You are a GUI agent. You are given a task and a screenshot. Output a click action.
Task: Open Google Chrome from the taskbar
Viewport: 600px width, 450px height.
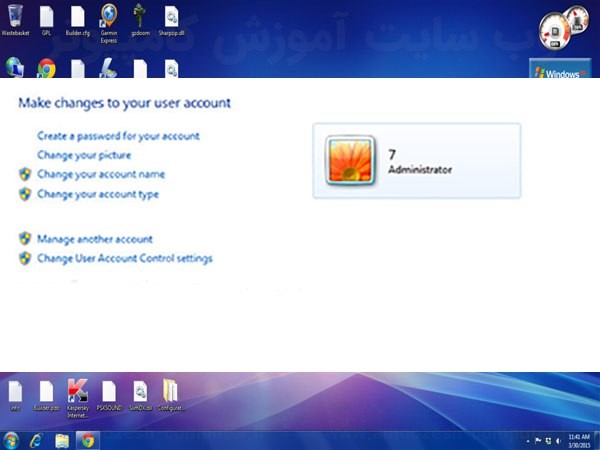[87, 440]
